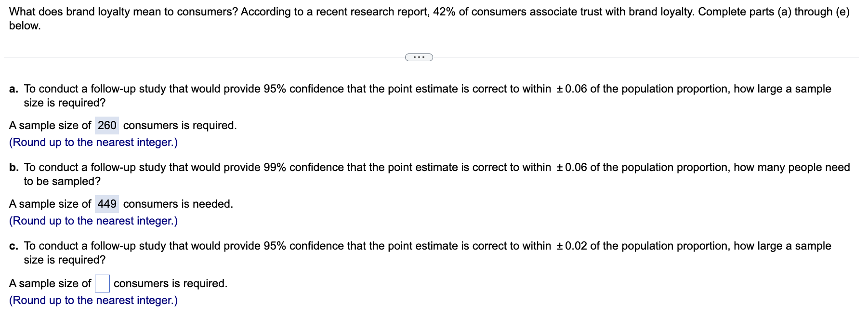Select the highlighted answer 449
This screenshot has height=318, width=868.
tap(107, 204)
